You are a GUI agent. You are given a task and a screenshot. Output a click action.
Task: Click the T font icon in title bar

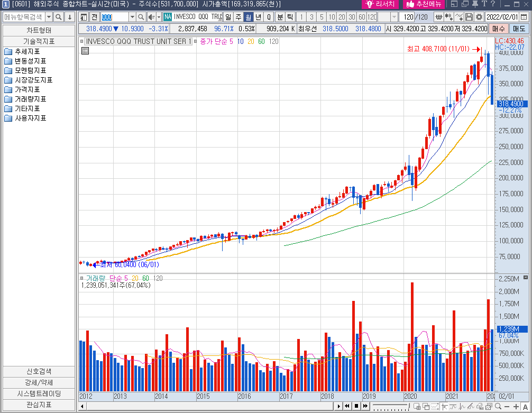(484, 4)
